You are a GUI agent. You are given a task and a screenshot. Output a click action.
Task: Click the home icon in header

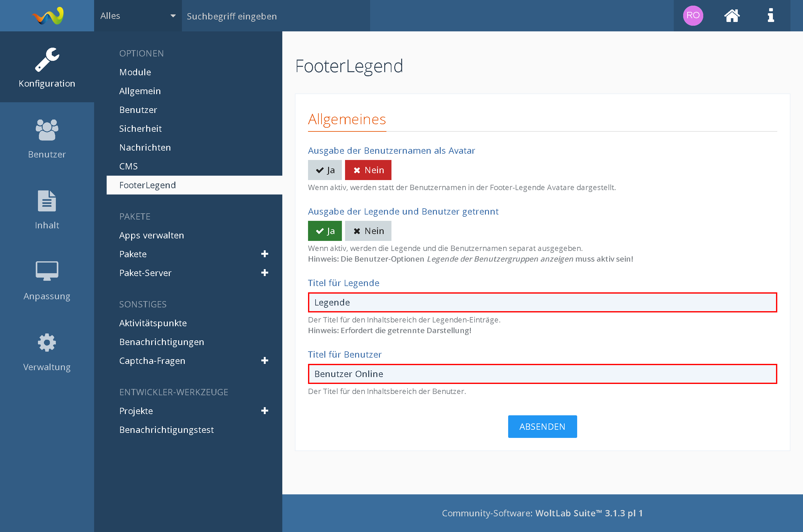point(732,16)
